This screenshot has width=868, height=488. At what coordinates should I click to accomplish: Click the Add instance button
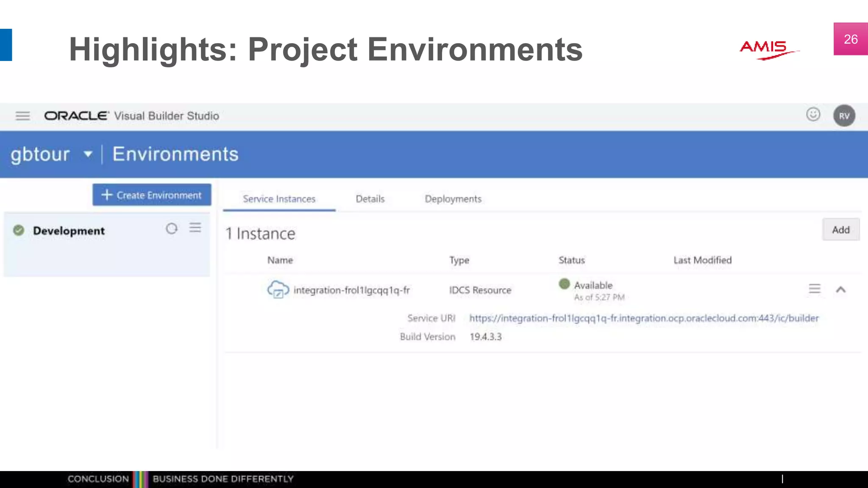point(841,230)
